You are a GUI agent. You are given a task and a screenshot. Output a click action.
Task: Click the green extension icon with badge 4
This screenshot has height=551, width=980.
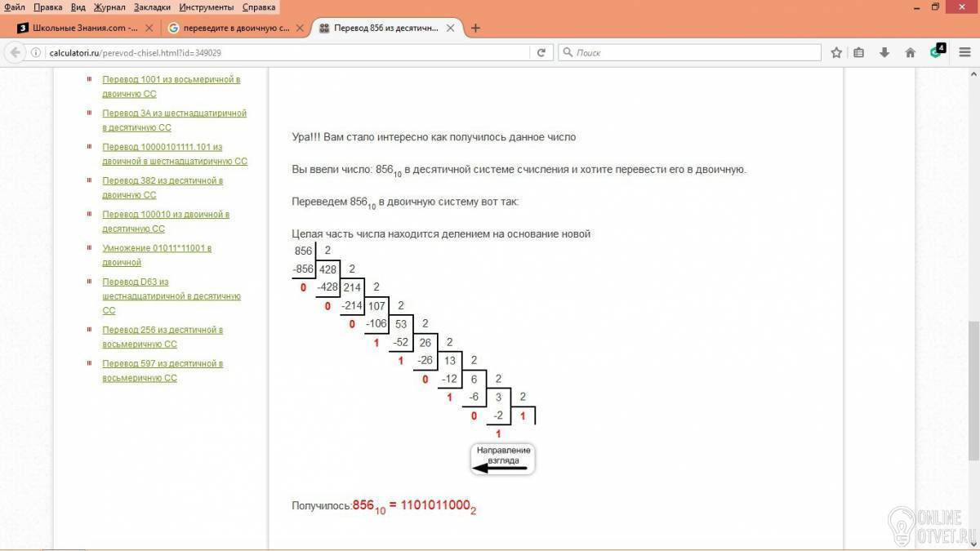(x=938, y=51)
